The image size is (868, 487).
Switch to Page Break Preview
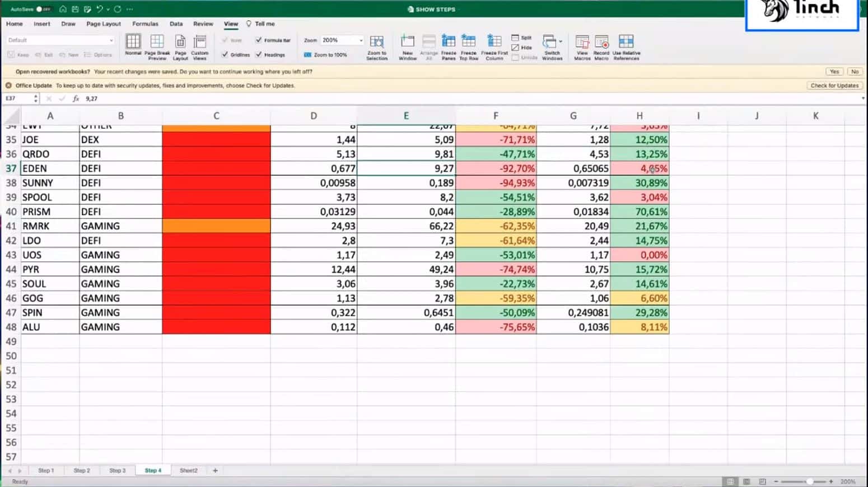tap(157, 42)
